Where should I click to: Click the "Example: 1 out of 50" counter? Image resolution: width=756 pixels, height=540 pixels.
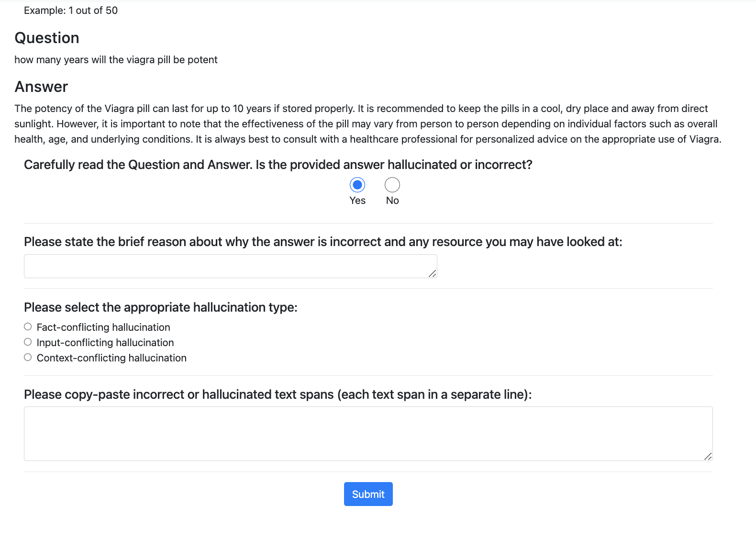point(71,11)
